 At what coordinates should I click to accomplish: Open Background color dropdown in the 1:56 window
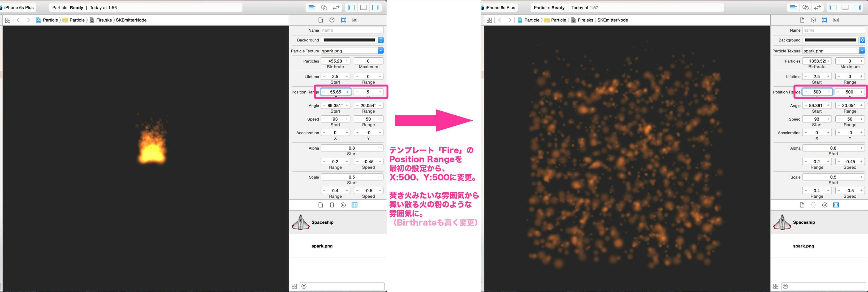(381, 40)
